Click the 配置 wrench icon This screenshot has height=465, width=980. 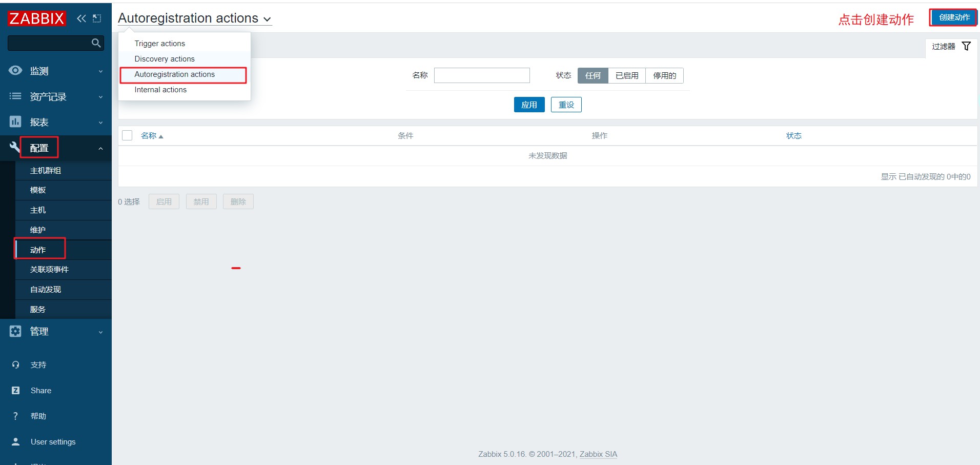tap(15, 148)
